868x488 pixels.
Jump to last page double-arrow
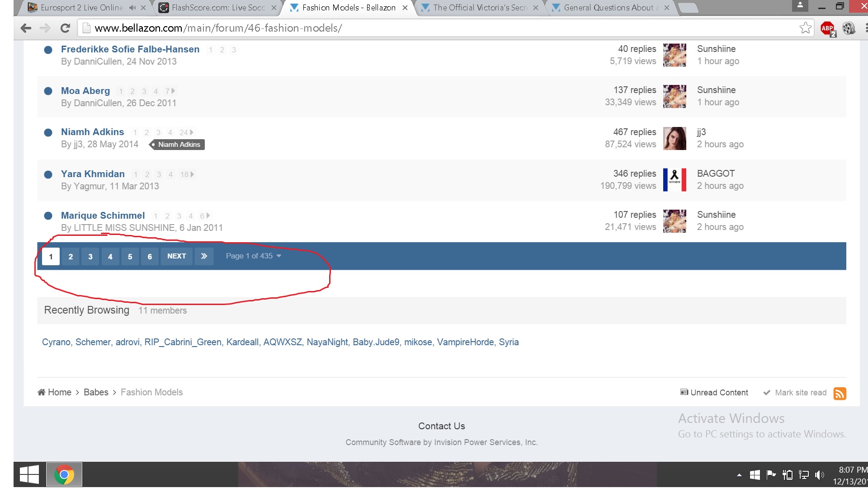click(x=204, y=256)
